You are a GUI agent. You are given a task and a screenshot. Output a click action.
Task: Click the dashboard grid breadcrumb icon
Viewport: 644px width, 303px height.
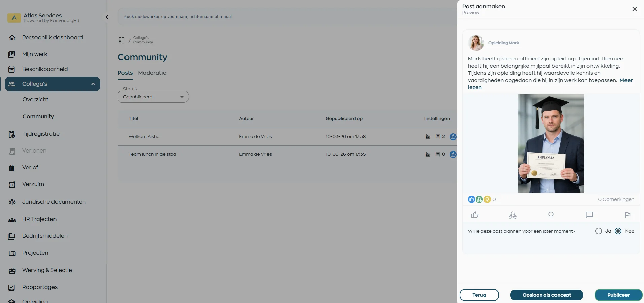(x=122, y=40)
